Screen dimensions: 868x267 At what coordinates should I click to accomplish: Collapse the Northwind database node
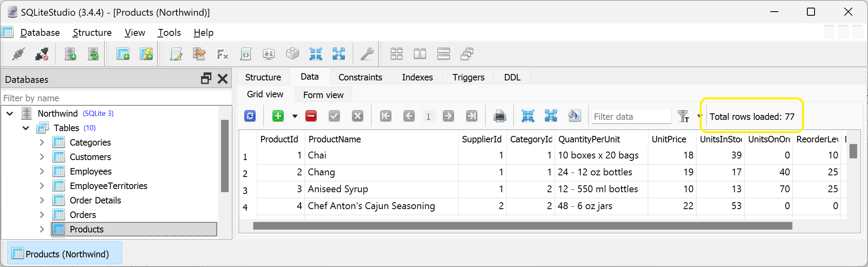pyautogui.click(x=10, y=114)
